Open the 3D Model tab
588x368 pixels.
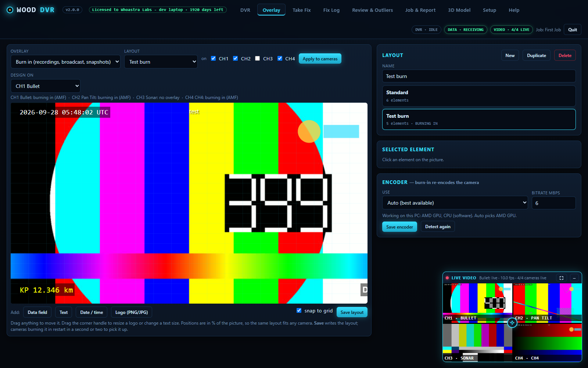coord(459,10)
